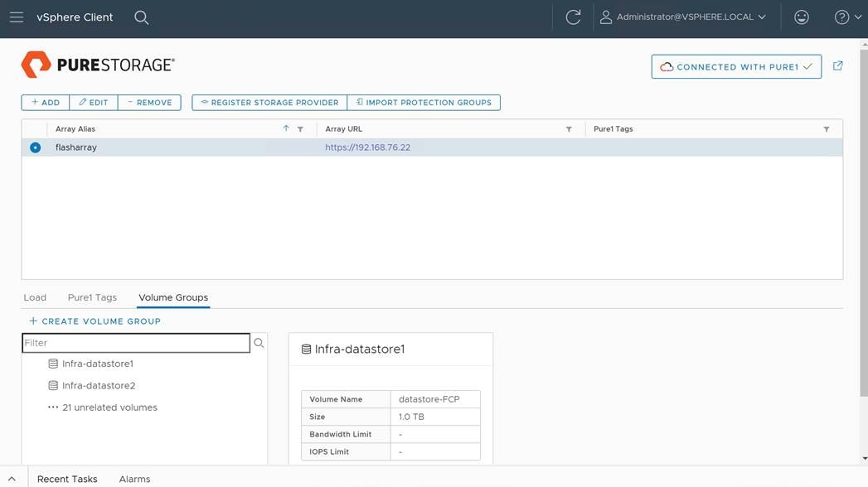The height and width of the screenshot is (487, 868).
Task: Click the Pure1 Tags column header
Action: (613, 129)
